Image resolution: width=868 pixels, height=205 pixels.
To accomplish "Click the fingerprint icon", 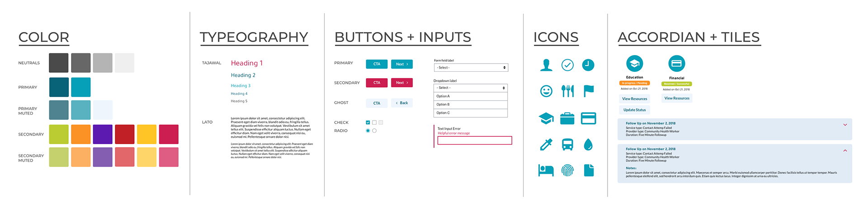I will point(567,170).
